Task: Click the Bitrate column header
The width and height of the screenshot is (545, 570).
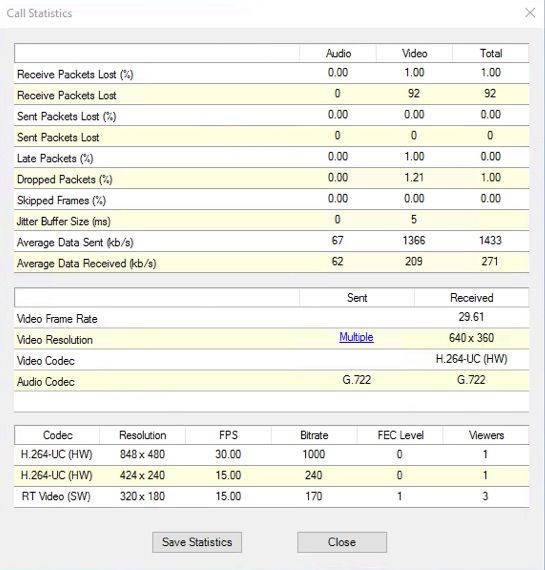Action: [x=314, y=435]
